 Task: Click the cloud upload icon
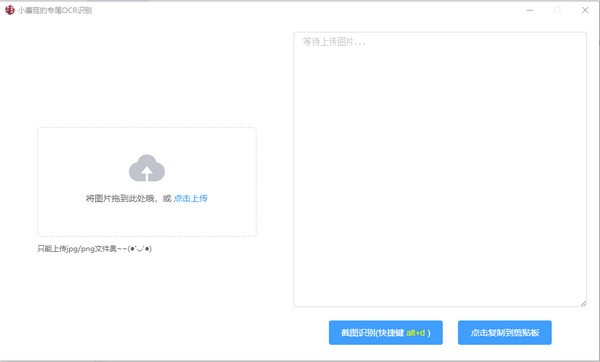click(x=147, y=168)
